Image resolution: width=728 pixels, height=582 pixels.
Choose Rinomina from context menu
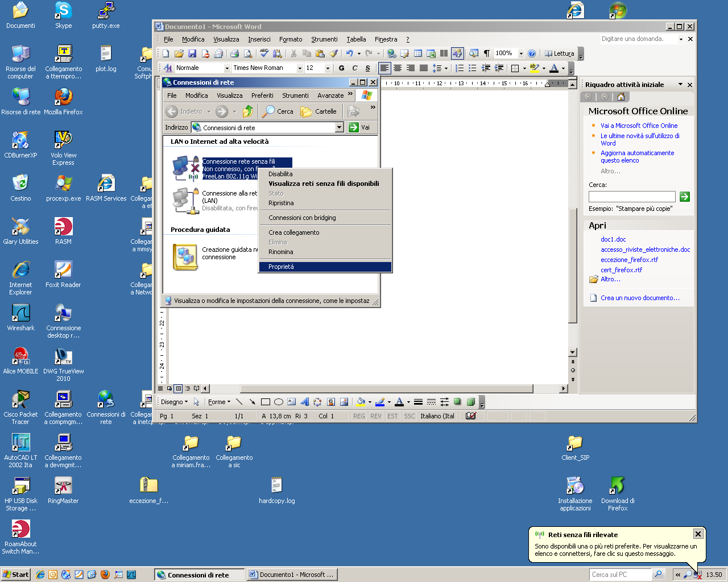click(325, 252)
